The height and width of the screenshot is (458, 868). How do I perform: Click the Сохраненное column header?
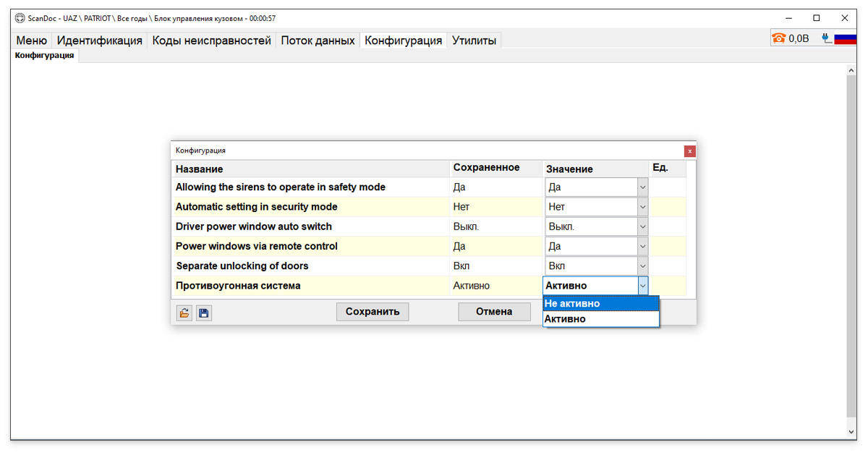click(x=495, y=169)
